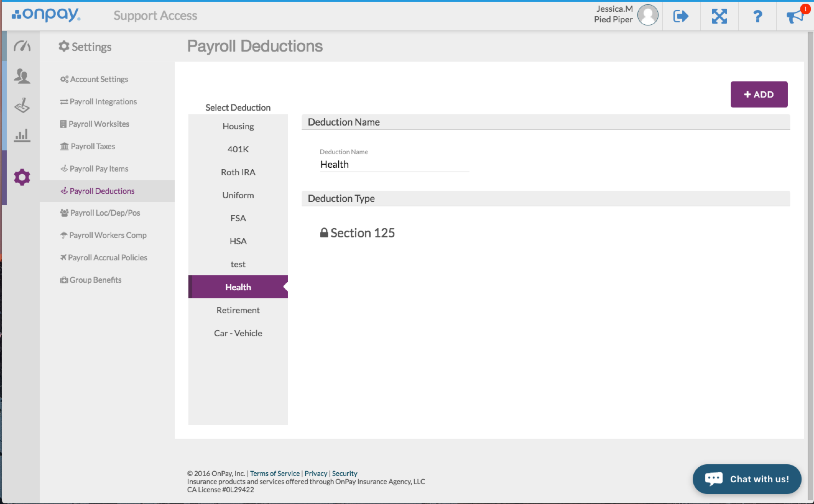
Task: Click the purple ADD button
Action: click(759, 94)
